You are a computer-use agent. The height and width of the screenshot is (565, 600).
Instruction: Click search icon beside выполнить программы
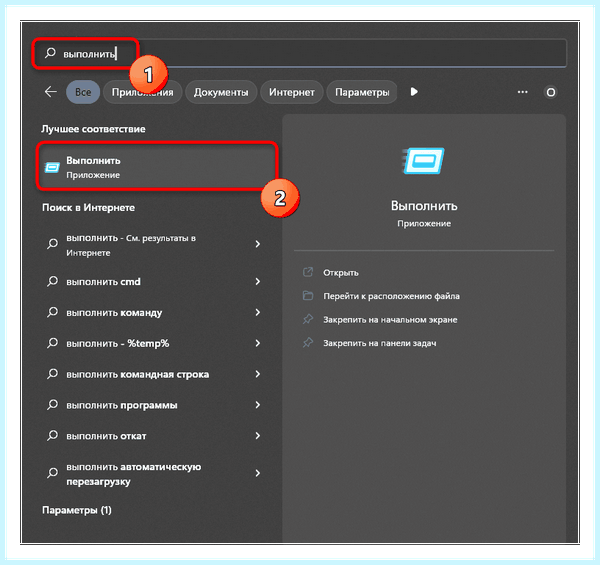[52, 405]
